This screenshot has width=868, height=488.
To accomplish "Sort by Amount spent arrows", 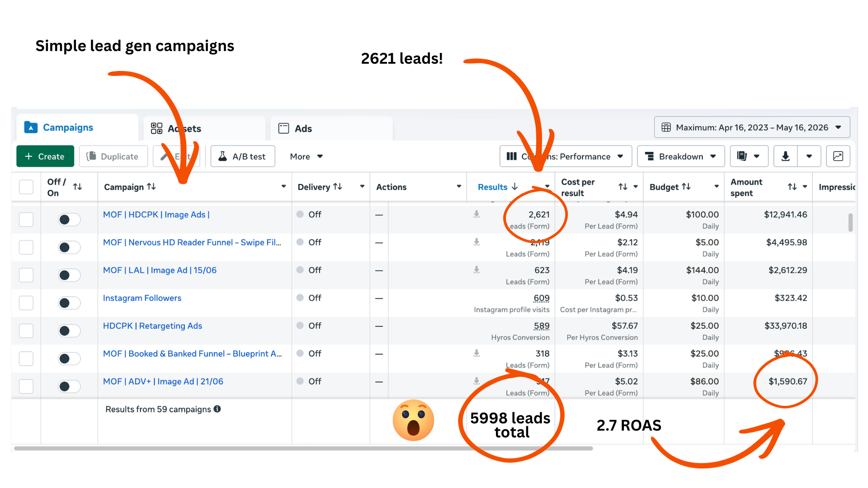I will [792, 187].
